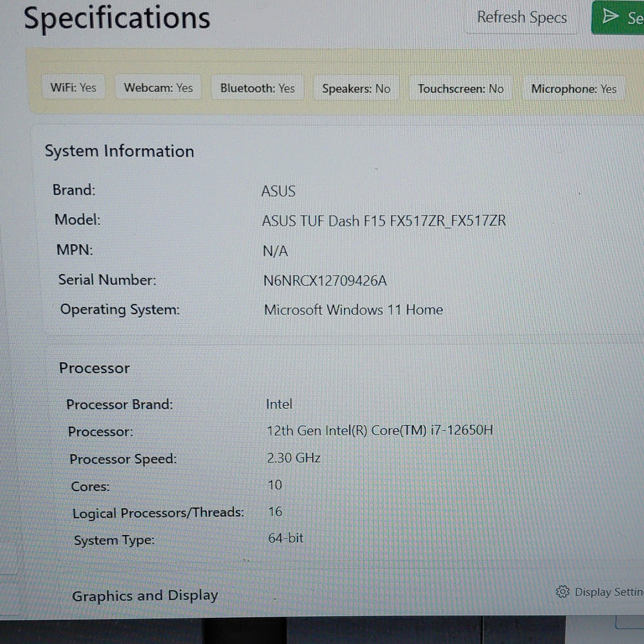Click the Brand: label
This screenshot has width=644, height=644.
[x=74, y=190]
